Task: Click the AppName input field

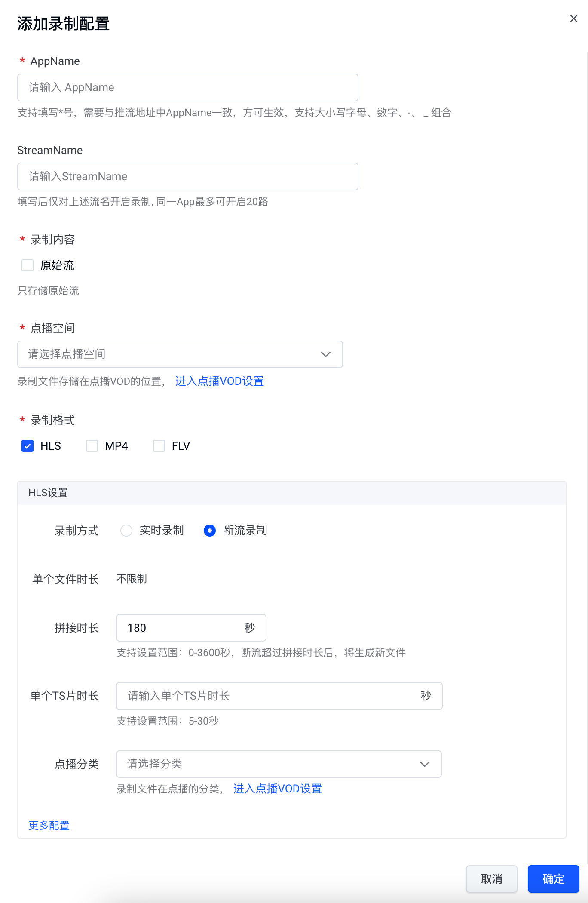Action: (x=187, y=88)
